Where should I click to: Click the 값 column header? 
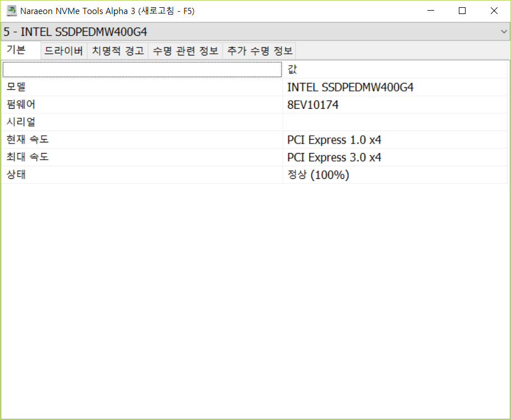[395, 70]
